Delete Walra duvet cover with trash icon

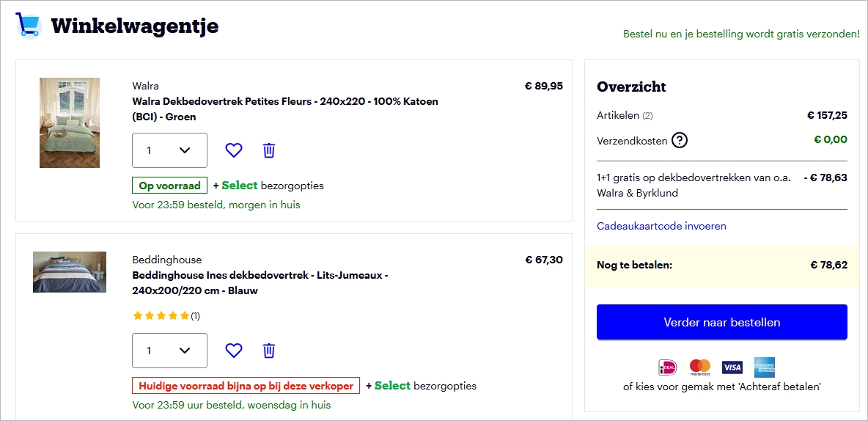tap(269, 150)
